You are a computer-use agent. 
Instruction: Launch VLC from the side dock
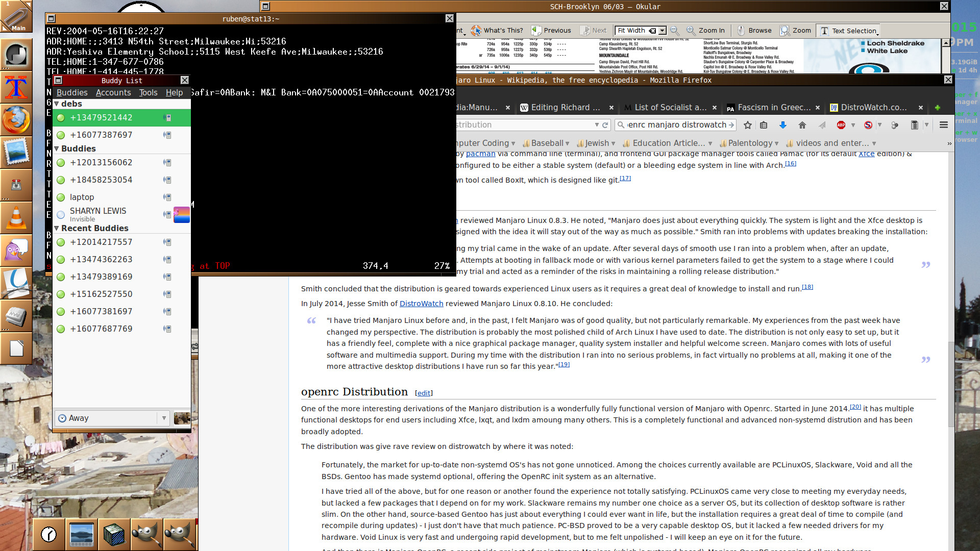tap(16, 218)
